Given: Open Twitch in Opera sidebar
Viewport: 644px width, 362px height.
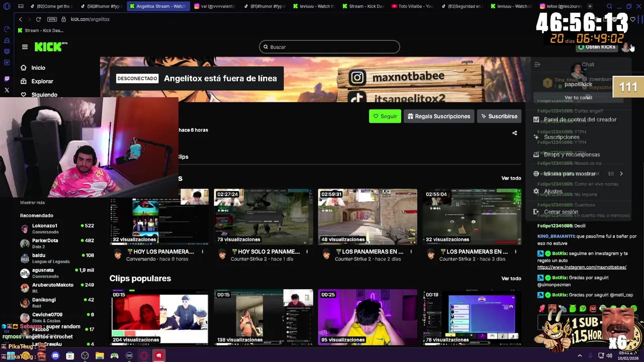Looking at the screenshot, I should coord(7,79).
